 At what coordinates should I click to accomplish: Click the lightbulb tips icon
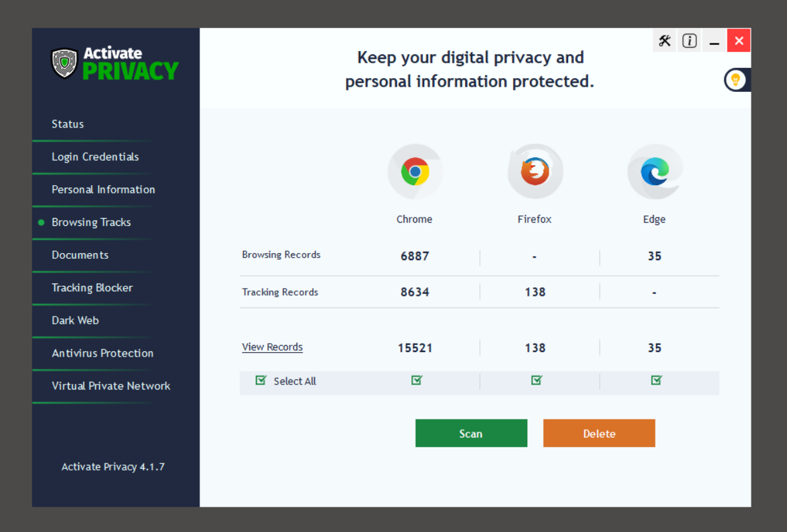point(736,80)
